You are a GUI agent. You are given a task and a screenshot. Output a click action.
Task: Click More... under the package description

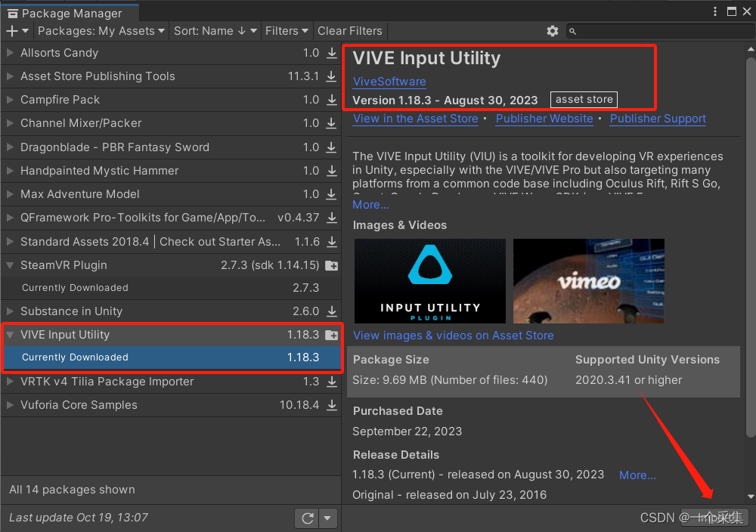pos(370,205)
